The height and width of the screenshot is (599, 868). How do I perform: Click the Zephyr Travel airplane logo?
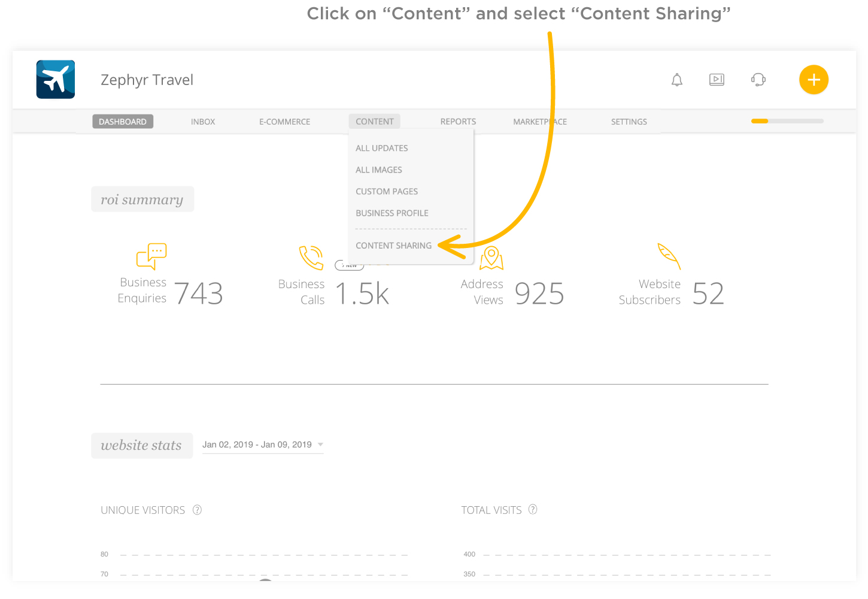56,79
